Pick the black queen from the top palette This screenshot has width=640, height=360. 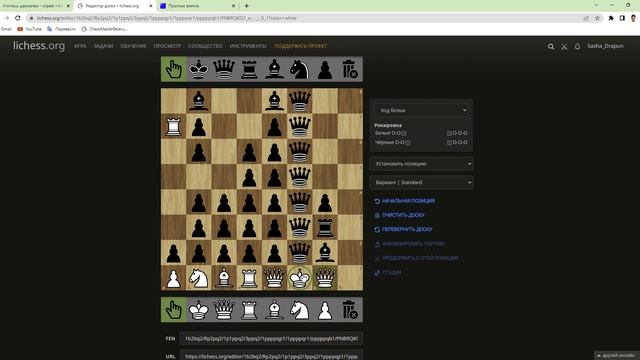pyautogui.click(x=224, y=69)
